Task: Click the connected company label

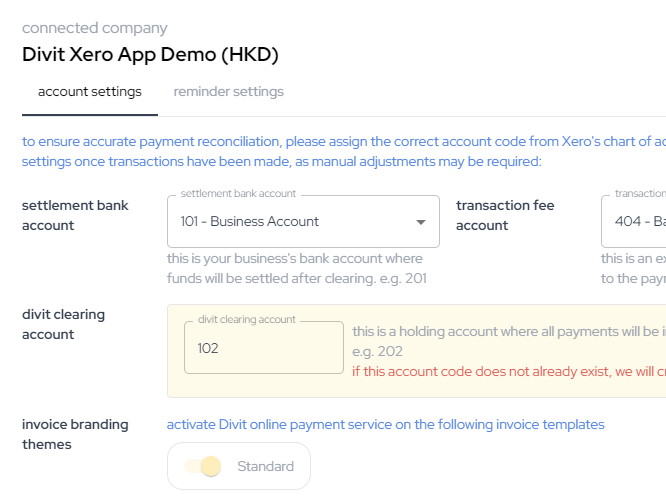Action: click(95, 28)
